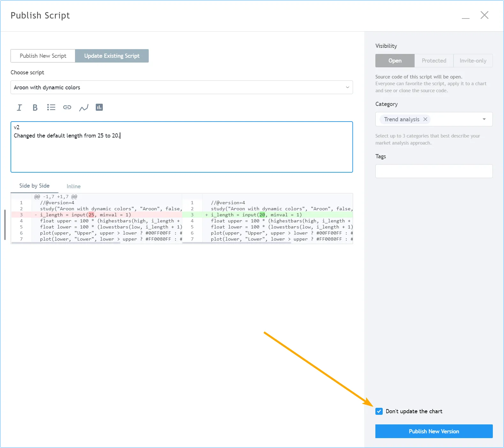Switch to Publish New Script tab
Screen dimensions: 504x448
(43, 56)
